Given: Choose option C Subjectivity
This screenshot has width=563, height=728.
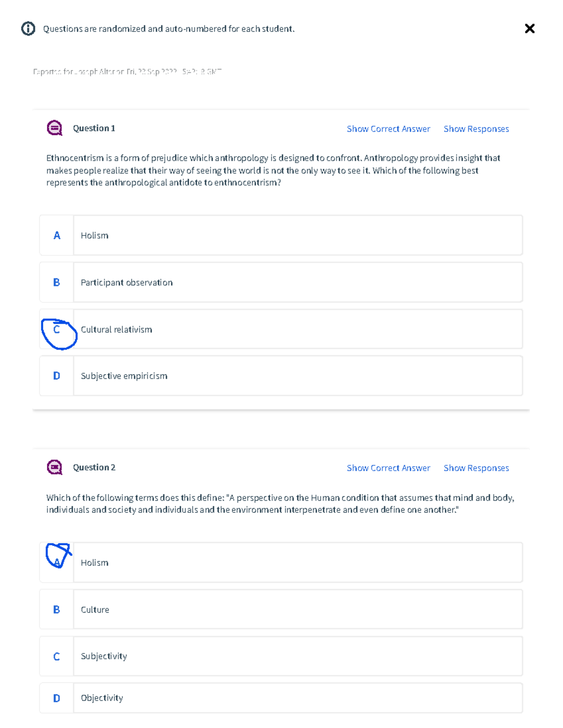Looking at the screenshot, I should [x=281, y=656].
